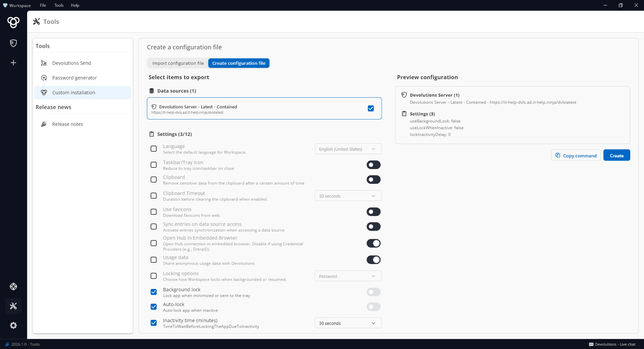Viewport: 644px width, 349px height.
Task: Switch to Import configuration file tab
Action: pos(177,63)
